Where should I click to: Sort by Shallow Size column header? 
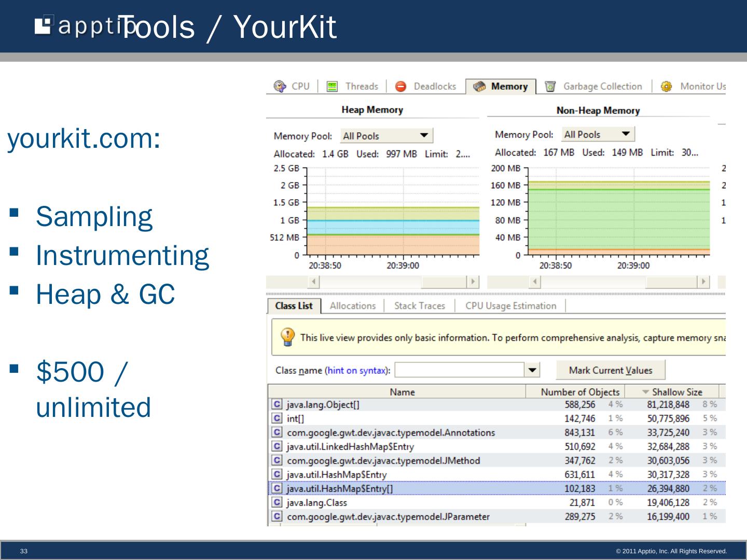coord(672,392)
